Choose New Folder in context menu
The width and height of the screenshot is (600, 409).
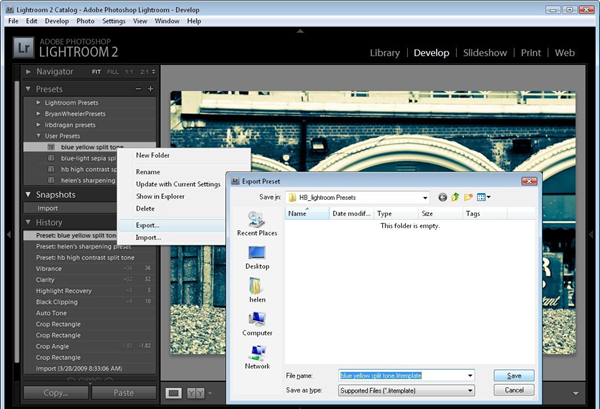pos(152,155)
